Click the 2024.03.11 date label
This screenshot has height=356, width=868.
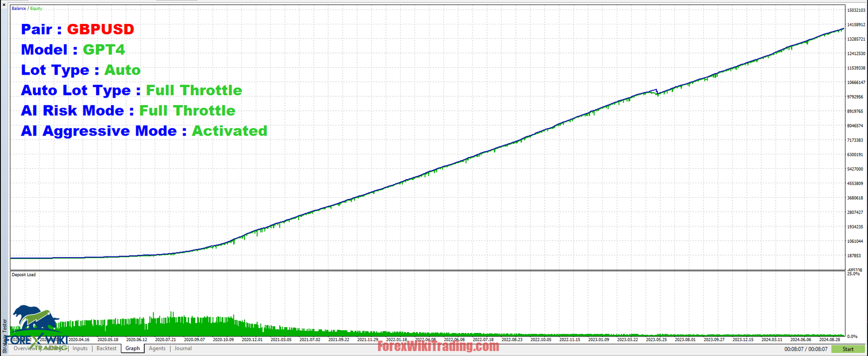(772, 340)
